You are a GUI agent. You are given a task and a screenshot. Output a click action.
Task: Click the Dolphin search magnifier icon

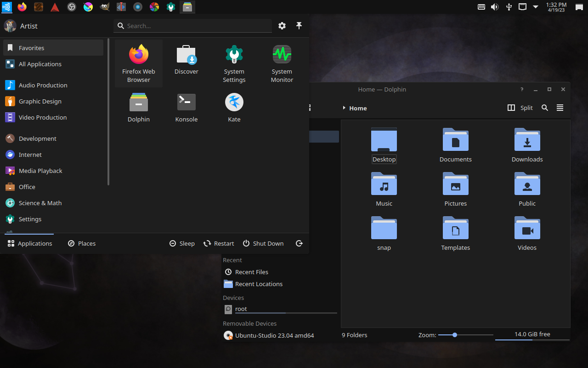545,108
